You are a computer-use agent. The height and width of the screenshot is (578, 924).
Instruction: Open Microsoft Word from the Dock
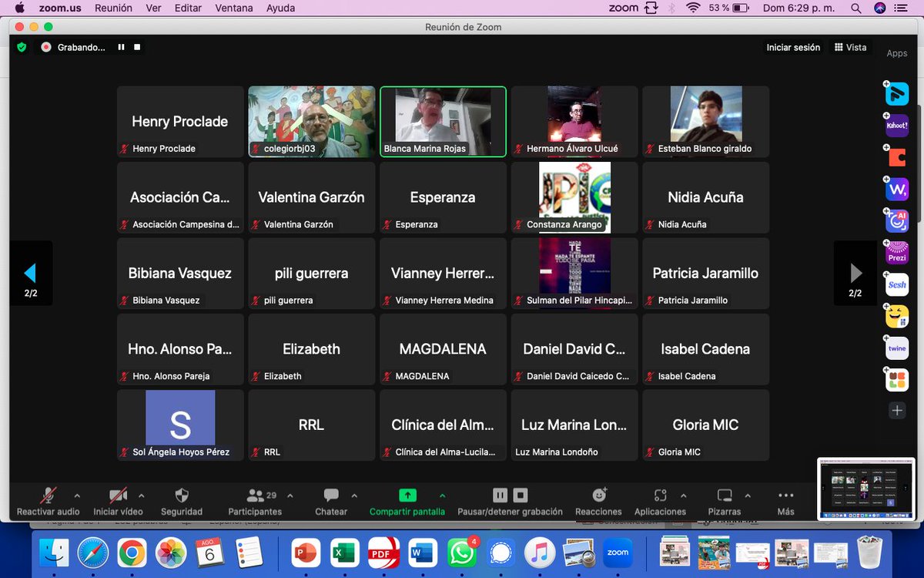[423, 553]
